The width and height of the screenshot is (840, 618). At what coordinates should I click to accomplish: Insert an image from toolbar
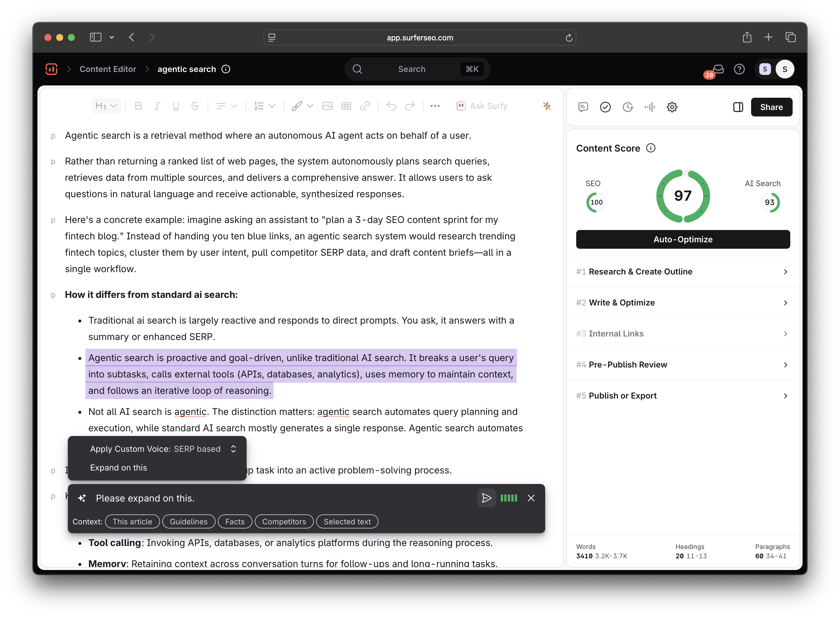[328, 106]
